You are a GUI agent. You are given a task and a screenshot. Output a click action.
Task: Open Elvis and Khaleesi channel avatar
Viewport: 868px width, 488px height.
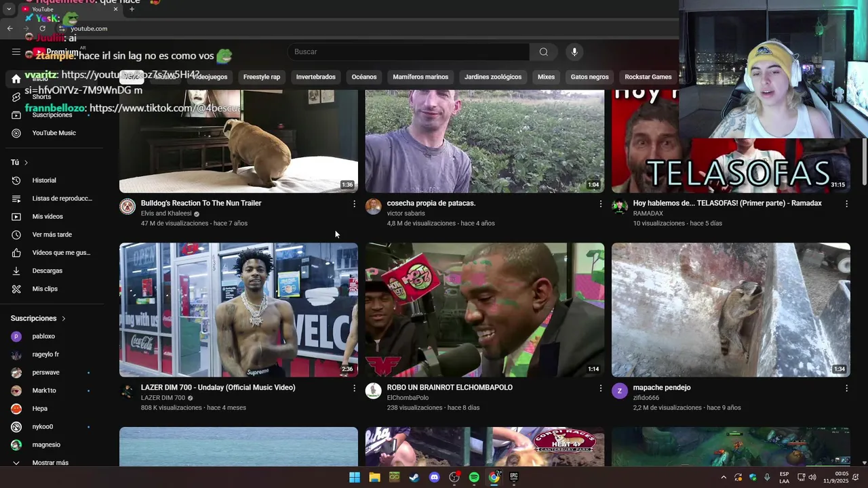[127, 207]
